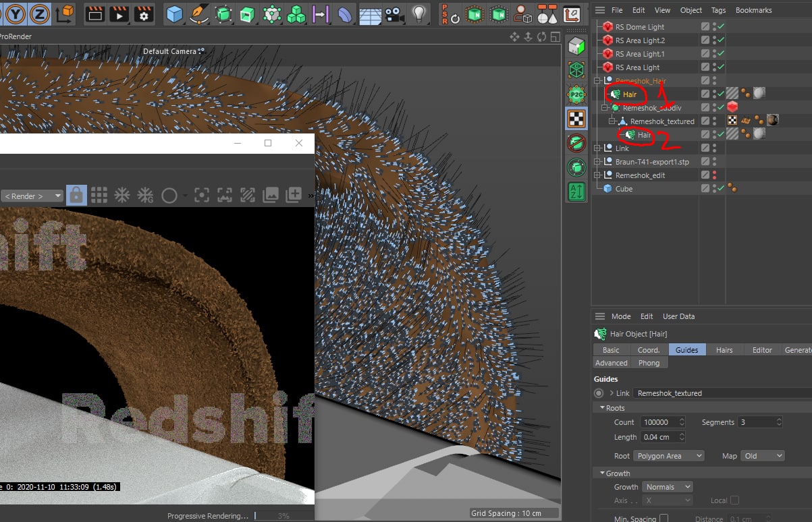Click the viewport rotate icon
Screen dimensions: 812x522
(x=541, y=36)
